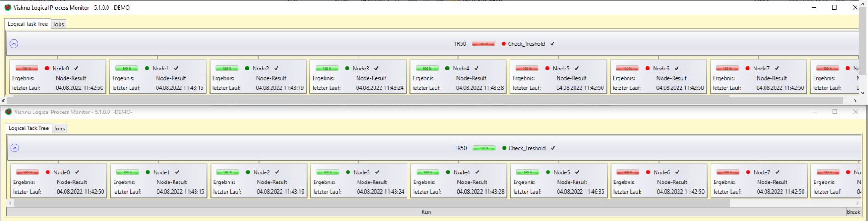Image resolution: width=868 pixels, height=221 pixels.
Task: Toggle the checkmark beside Node1 in the upper window
Action: click(x=176, y=69)
